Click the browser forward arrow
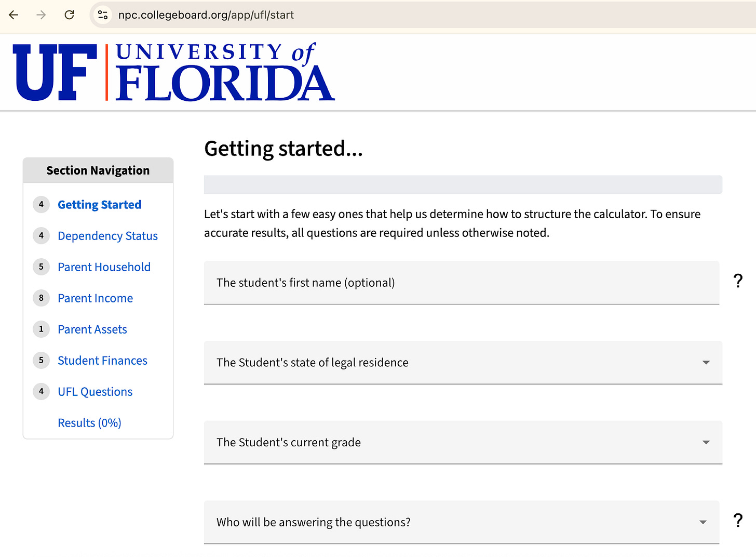The width and height of the screenshot is (756, 557). (x=41, y=15)
